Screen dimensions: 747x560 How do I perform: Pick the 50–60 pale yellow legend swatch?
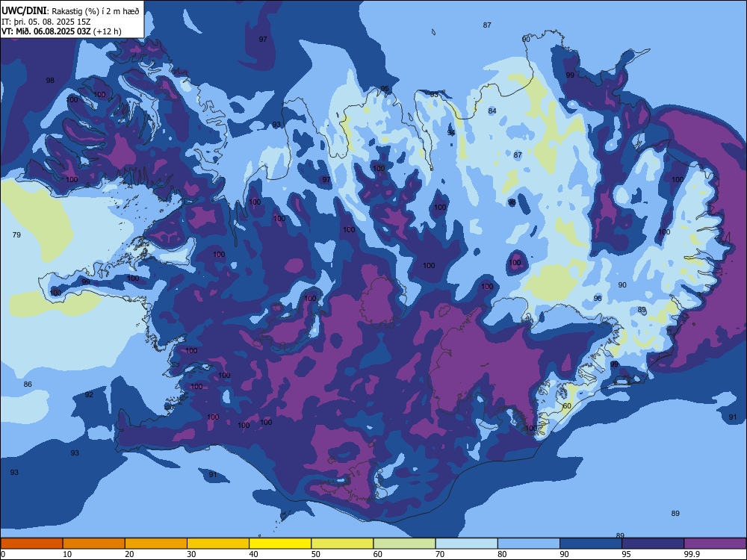(x=343, y=544)
